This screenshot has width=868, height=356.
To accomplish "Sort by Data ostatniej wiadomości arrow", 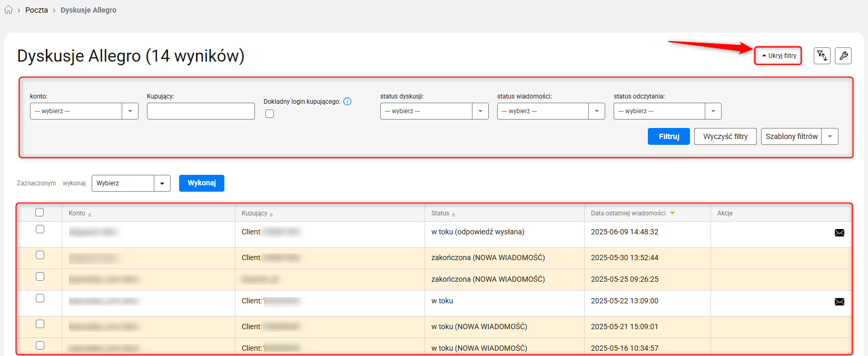I will click(672, 213).
